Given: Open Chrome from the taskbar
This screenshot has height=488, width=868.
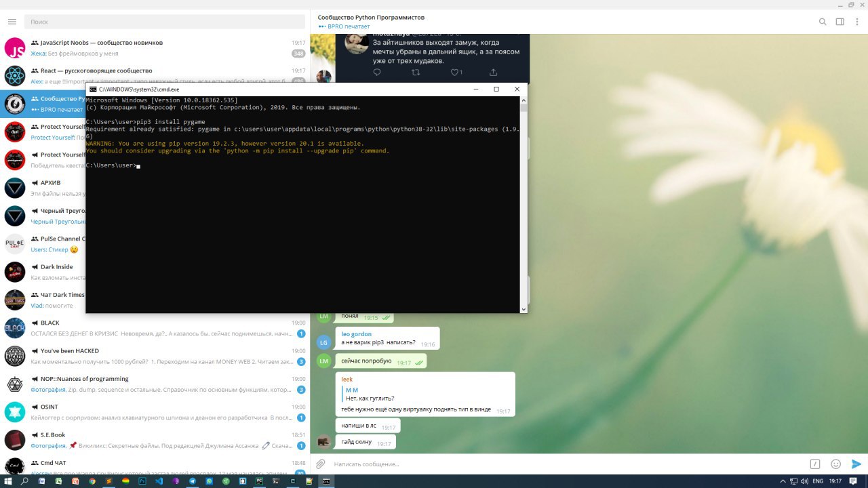Looking at the screenshot, I should (x=92, y=481).
